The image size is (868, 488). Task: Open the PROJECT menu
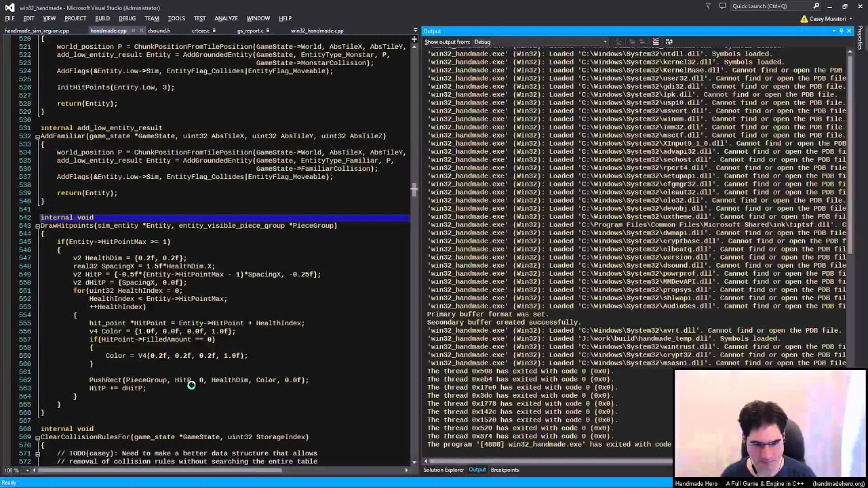(75, 18)
